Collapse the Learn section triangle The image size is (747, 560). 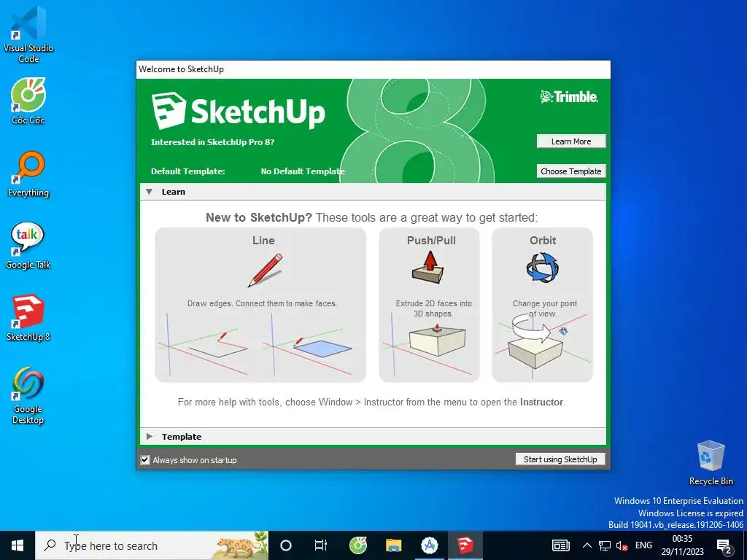click(x=149, y=192)
